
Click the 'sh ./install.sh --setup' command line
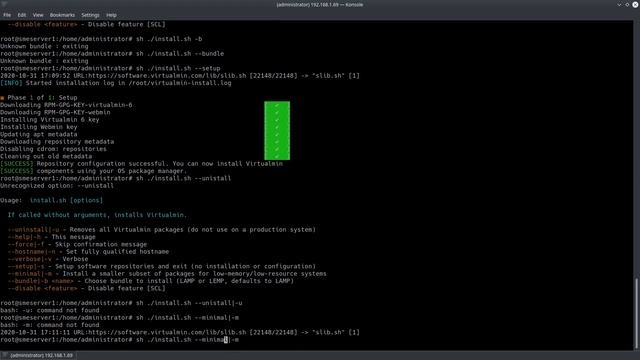(110, 68)
